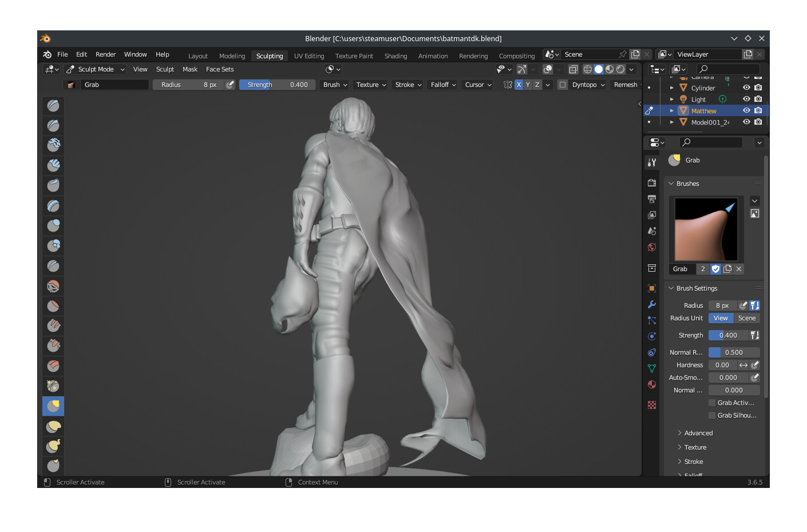Enable Grab Active Vertex checkbox
This screenshot has width=807, height=532.
(712, 403)
